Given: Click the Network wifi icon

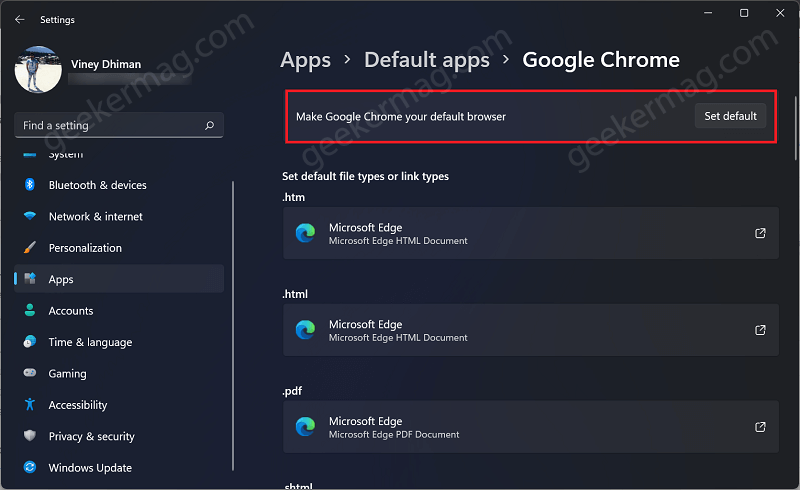Looking at the screenshot, I should pyautogui.click(x=30, y=216).
